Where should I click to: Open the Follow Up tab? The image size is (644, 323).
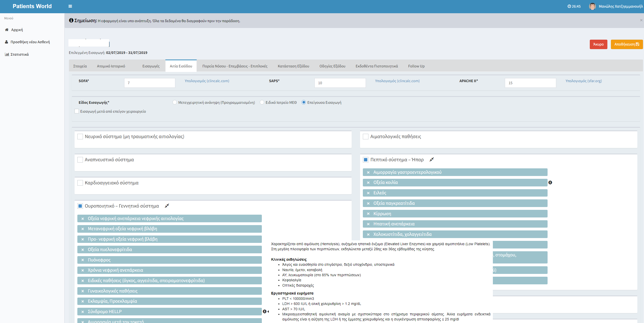[416, 66]
